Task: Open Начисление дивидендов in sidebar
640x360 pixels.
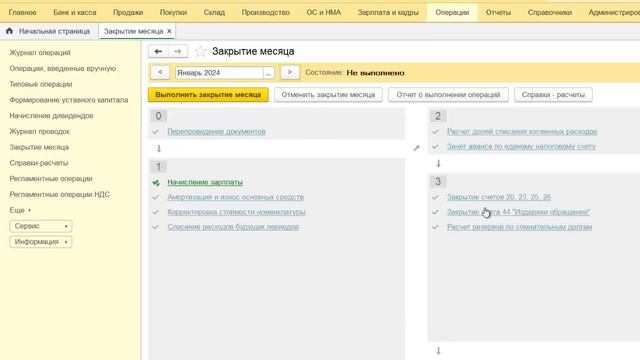Action: pos(51,116)
